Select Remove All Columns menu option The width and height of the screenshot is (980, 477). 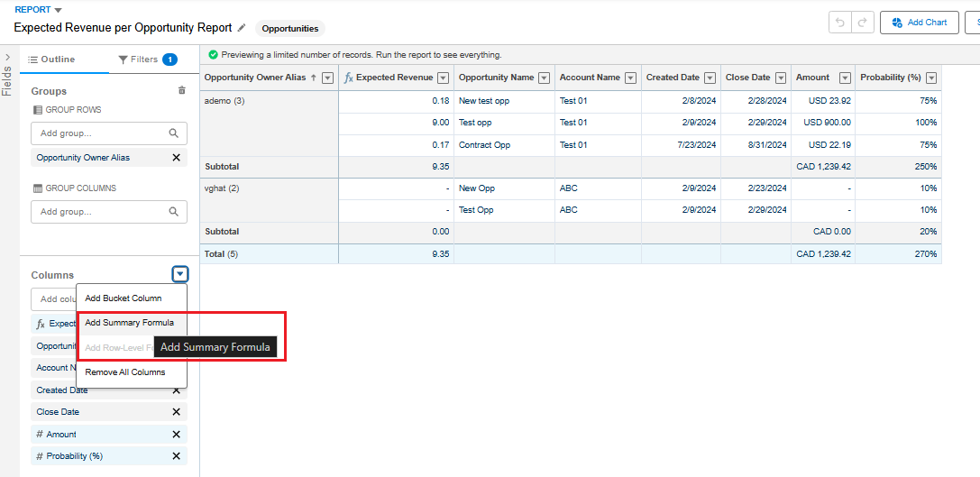125,372
